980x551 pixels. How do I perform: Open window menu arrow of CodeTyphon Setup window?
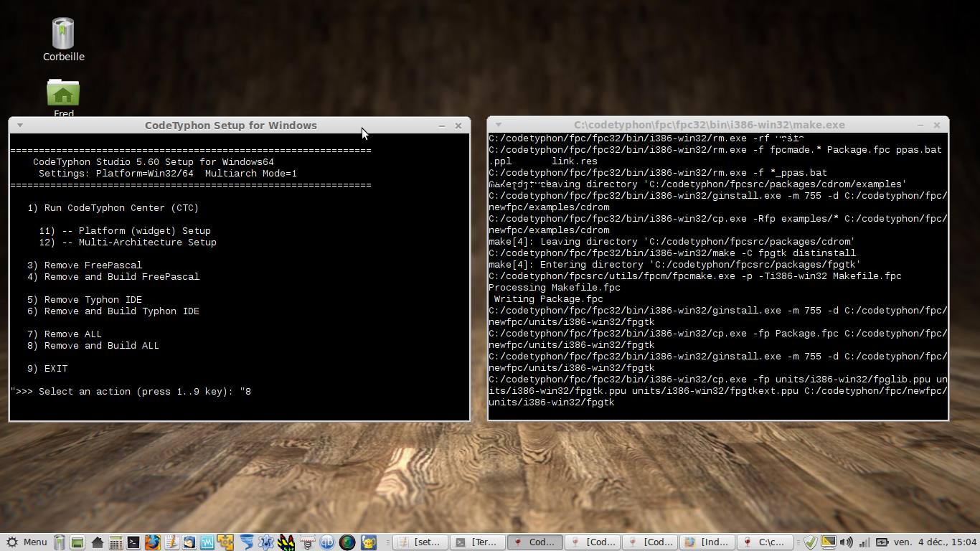(20, 126)
